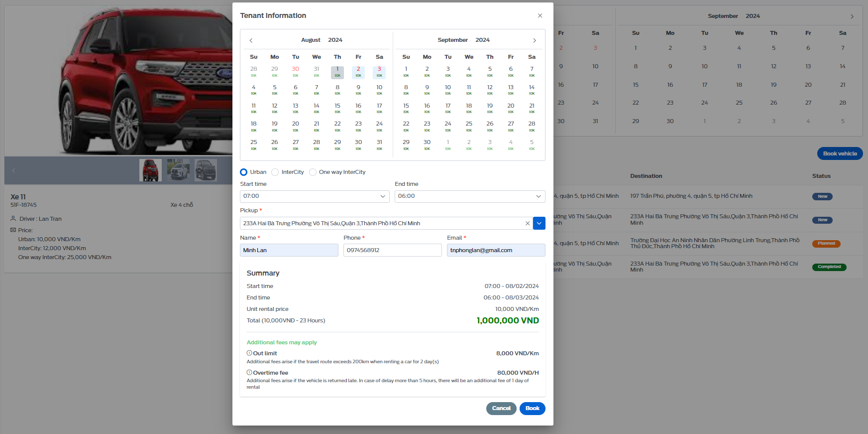Select One way InterCity option
Screen dimensions: 868x434
[313, 172]
